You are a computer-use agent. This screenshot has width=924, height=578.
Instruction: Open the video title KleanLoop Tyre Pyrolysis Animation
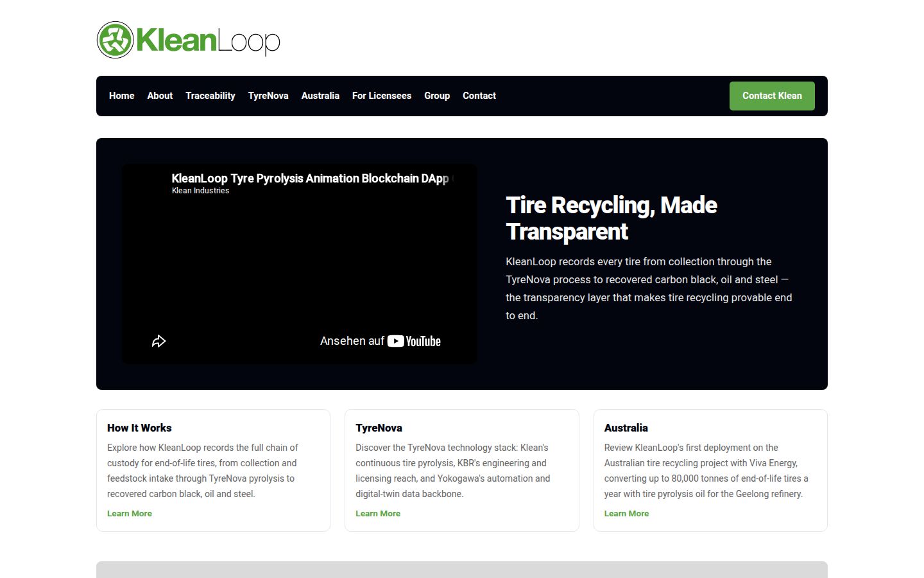pos(312,179)
